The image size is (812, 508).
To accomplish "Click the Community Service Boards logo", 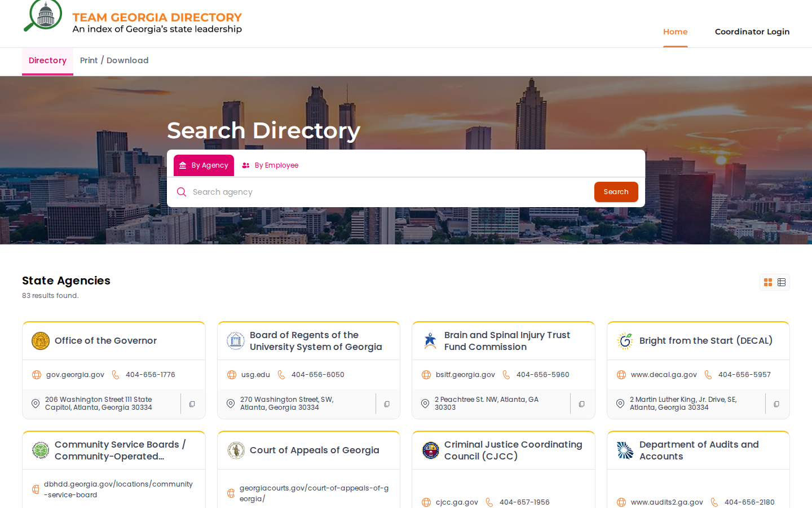I will point(41,450).
